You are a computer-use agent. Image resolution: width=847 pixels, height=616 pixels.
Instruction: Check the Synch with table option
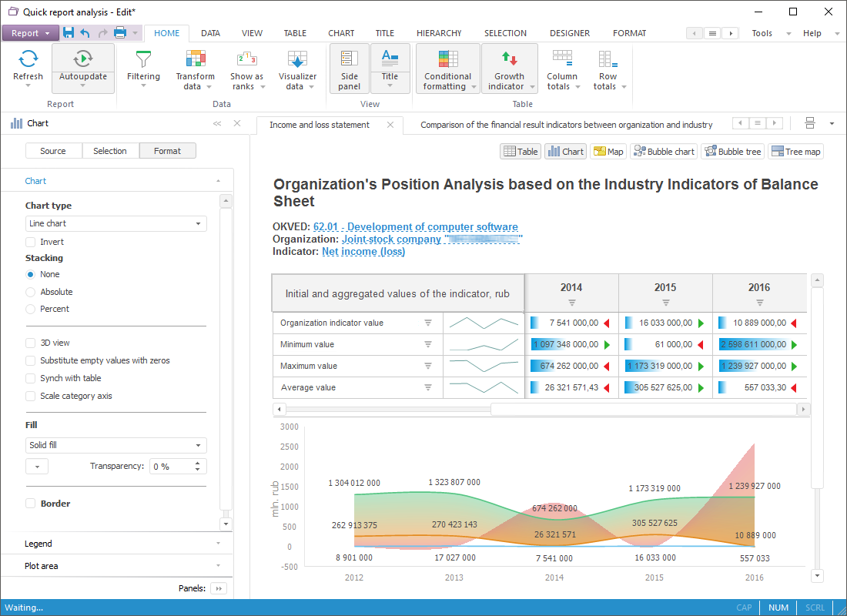[31, 378]
